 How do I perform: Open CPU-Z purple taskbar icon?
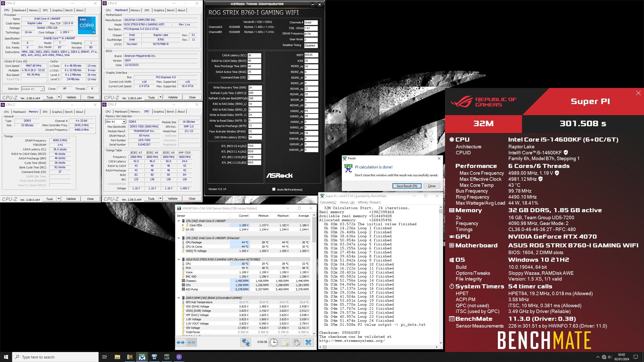pyautogui.click(x=179, y=357)
